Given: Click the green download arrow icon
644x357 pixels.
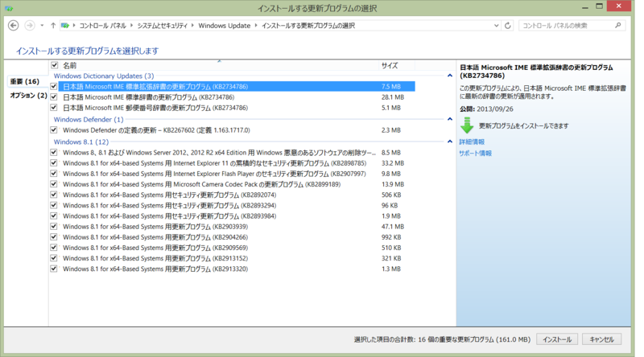Looking at the screenshot, I should point(467,125).
